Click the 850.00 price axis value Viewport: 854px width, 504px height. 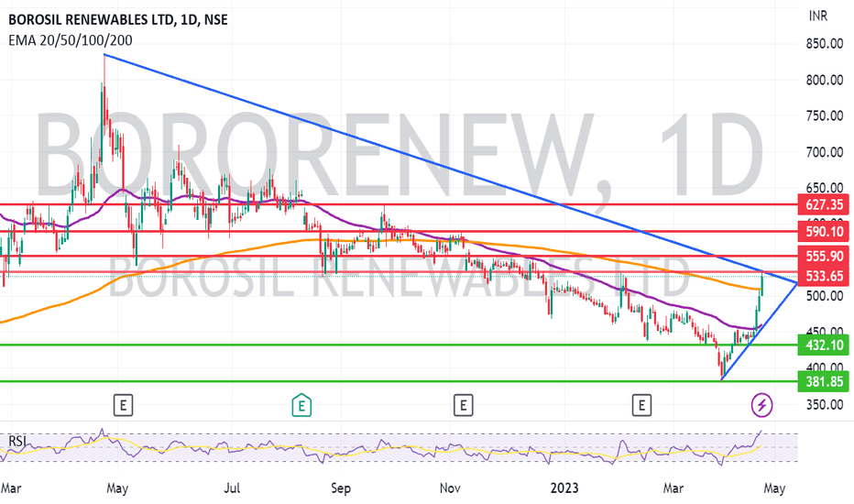point(825,44)
